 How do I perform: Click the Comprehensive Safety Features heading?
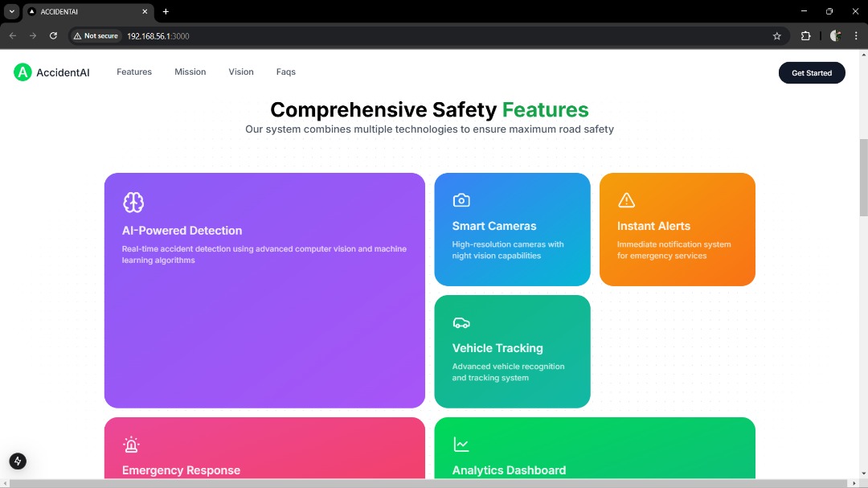point(429,109)
